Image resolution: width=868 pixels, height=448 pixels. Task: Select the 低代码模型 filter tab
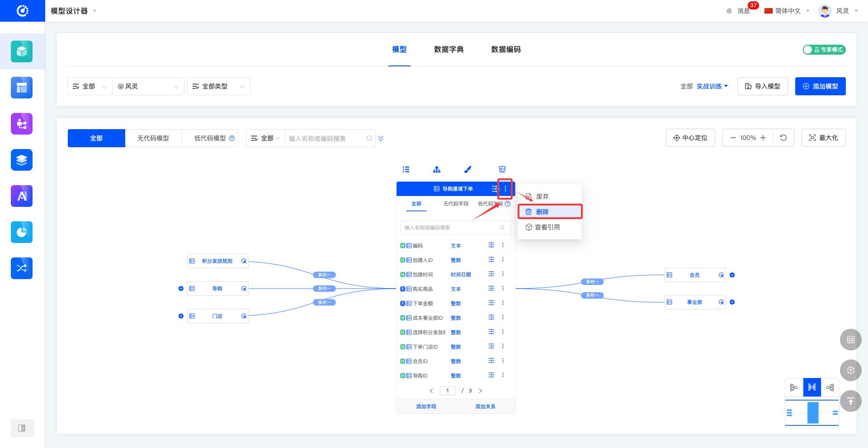point(210,138)
